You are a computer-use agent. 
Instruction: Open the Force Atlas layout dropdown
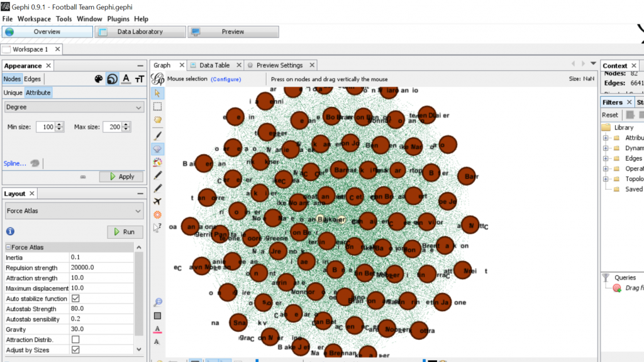click(x=74, y=211)
